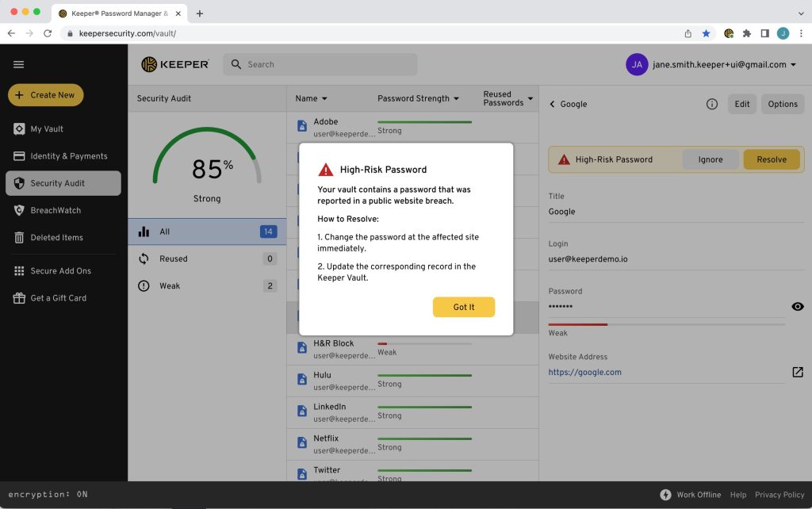Open the Options menu

pyautogui.click(x=783, y=104)
